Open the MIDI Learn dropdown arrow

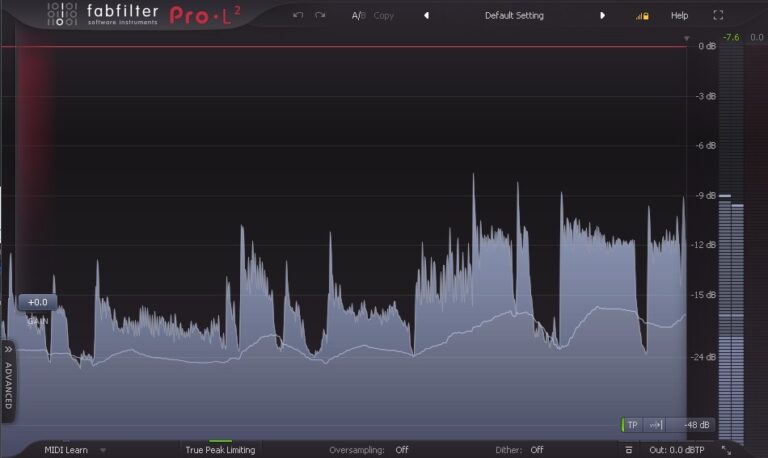pyautogui.click(x=102, y=450)
